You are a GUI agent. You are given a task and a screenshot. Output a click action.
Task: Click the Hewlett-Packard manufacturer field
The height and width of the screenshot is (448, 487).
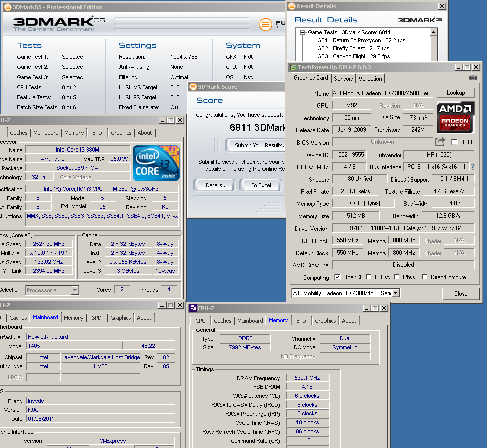(x=101, y=337)
